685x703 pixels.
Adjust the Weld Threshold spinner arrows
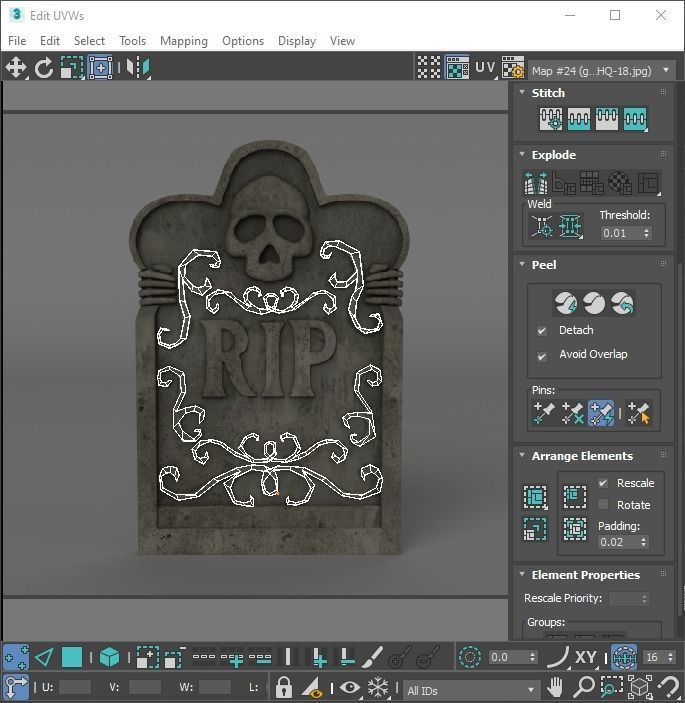click(646, 233)
